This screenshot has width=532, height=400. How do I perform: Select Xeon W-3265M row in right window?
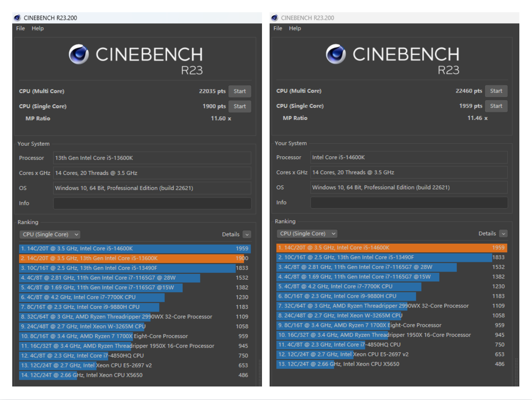pyautogui.click(x=392, y=316)
